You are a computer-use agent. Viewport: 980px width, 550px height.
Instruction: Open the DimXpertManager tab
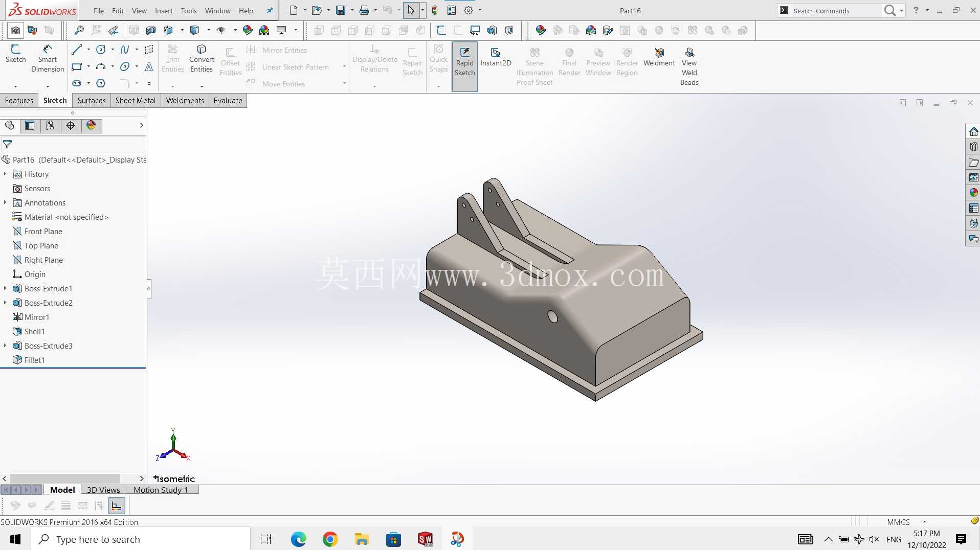71,126
